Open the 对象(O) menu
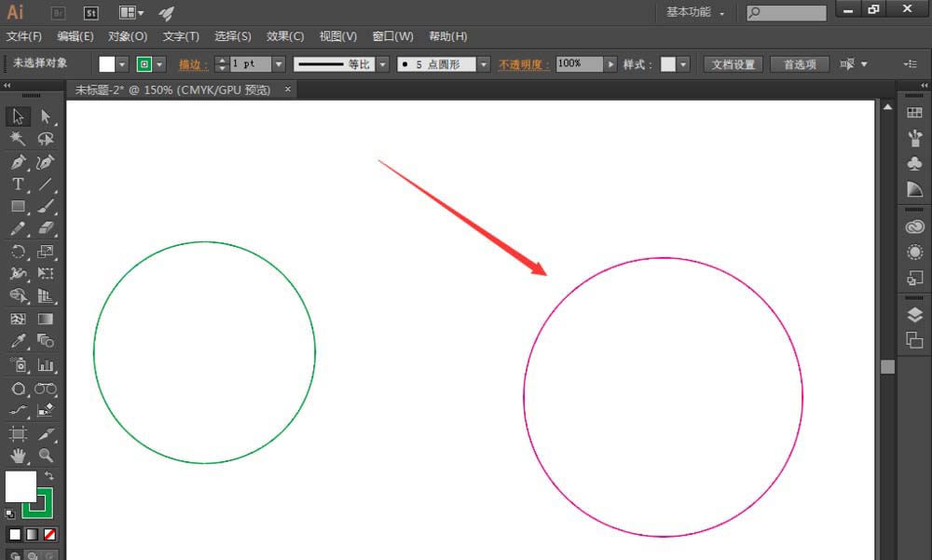932x560 pixels. point(127,36)
